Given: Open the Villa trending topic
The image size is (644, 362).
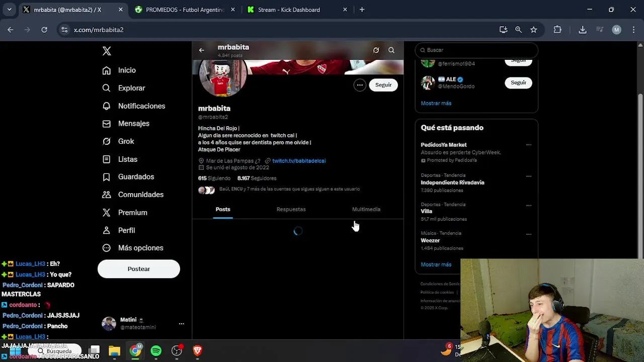Looking at the screenshot, I should point(427,211).
